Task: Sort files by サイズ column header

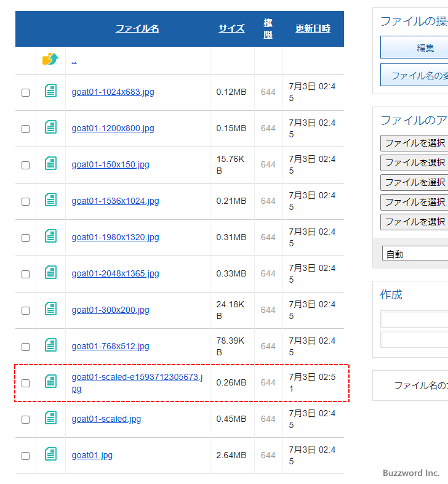Action: pos(231,28)
